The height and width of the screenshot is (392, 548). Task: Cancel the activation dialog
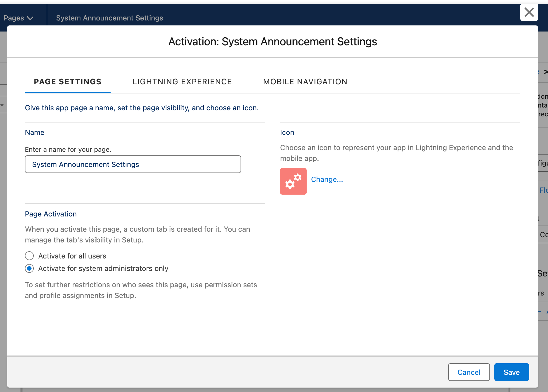pos(469,372)
